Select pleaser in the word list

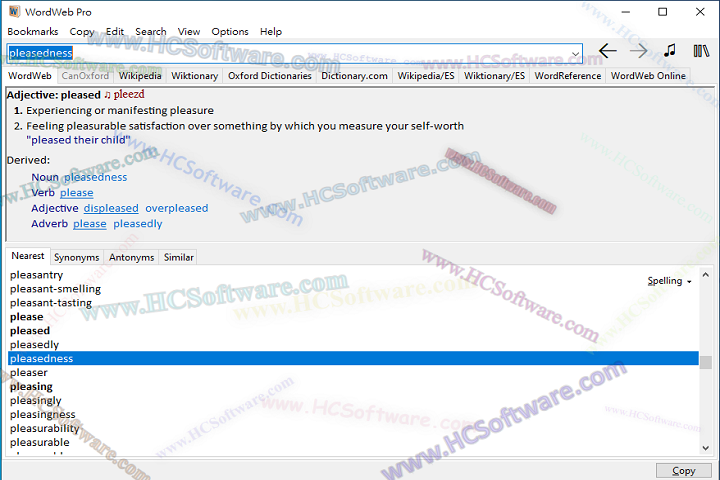(28, 373)
